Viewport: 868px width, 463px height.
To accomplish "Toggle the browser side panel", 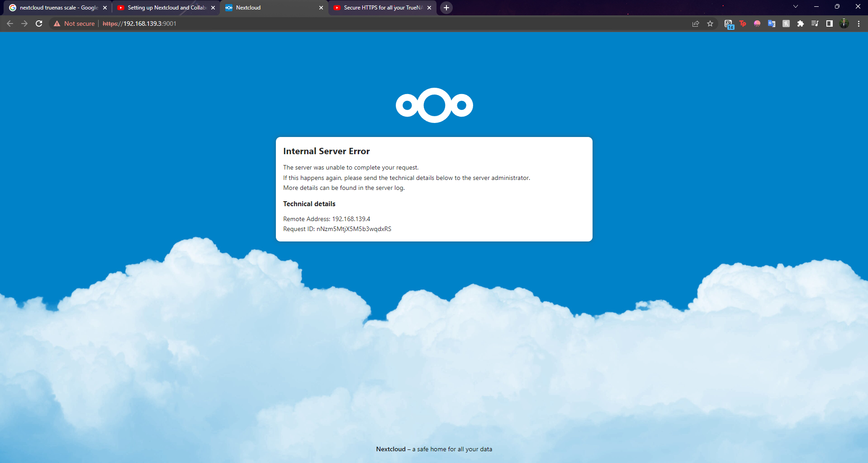I will (x=830, y=24).
